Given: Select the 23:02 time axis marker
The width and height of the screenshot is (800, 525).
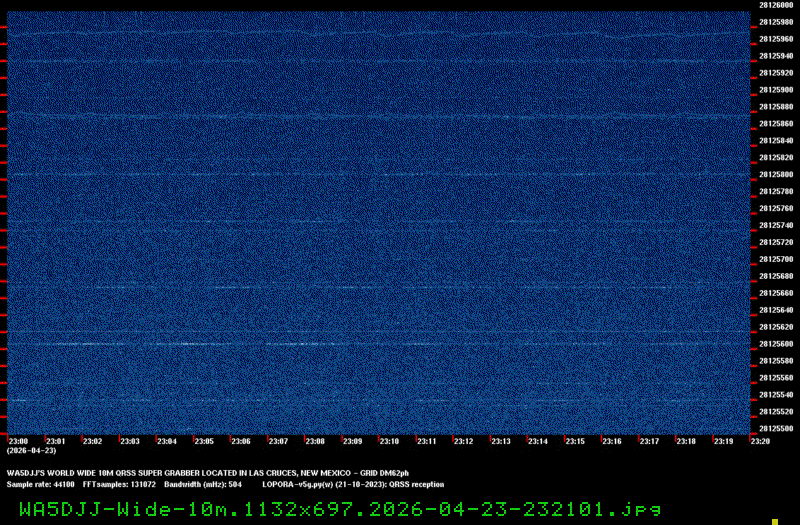Looking at the screenshot, I should click(x=92, y=441).
